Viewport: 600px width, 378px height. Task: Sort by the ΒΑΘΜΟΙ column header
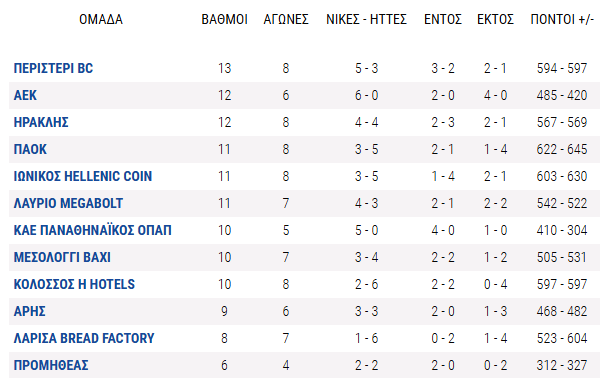tap(225, 19)
